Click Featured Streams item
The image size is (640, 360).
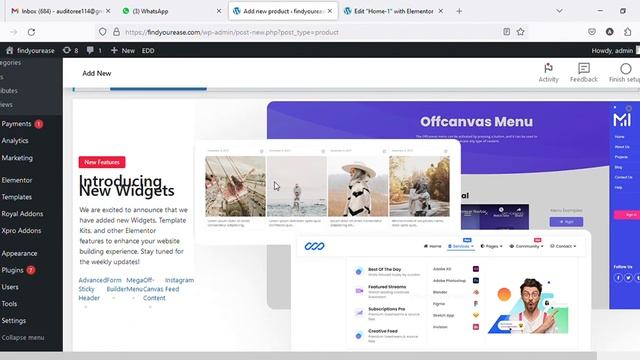coord(388,291)
